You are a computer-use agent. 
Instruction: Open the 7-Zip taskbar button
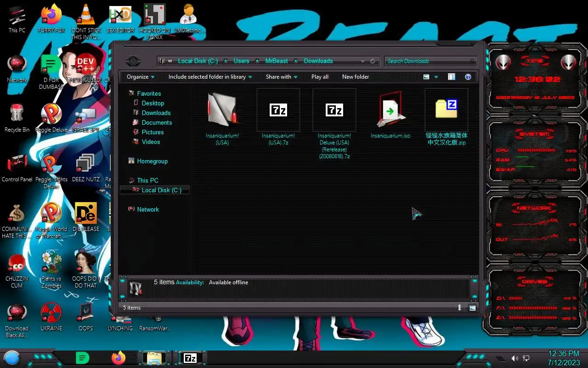coord(190,358)
